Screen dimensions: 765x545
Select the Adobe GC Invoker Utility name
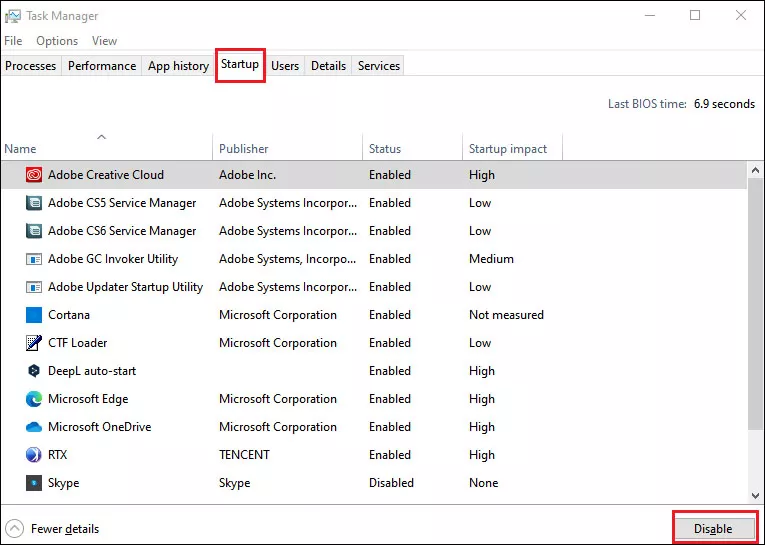[113, 259]
